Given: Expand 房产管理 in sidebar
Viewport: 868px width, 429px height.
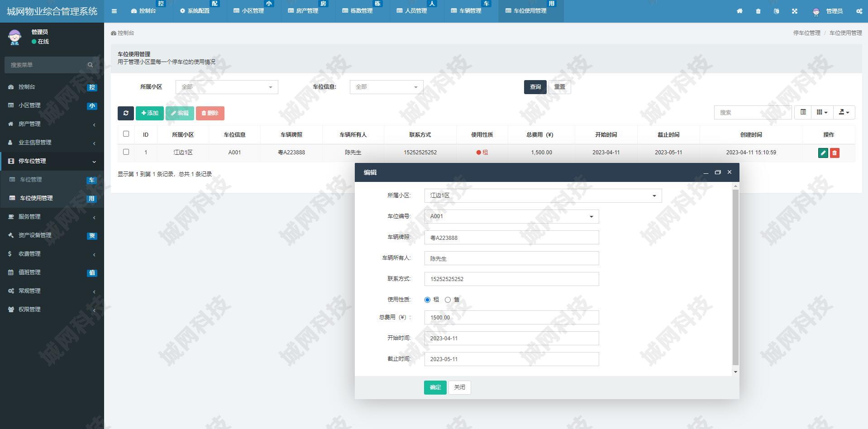Looking at the screenshot, I should tap(52, 124).
